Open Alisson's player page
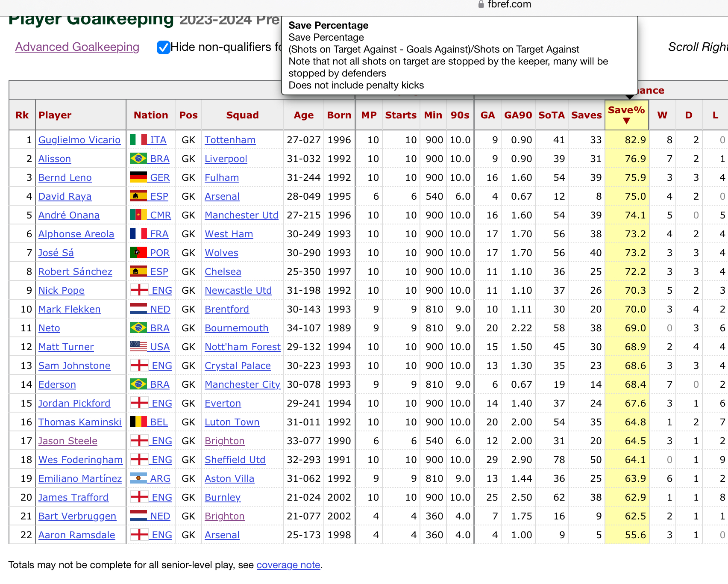The width and height of the screenshot is (728, 584). [x=55, y=159]
